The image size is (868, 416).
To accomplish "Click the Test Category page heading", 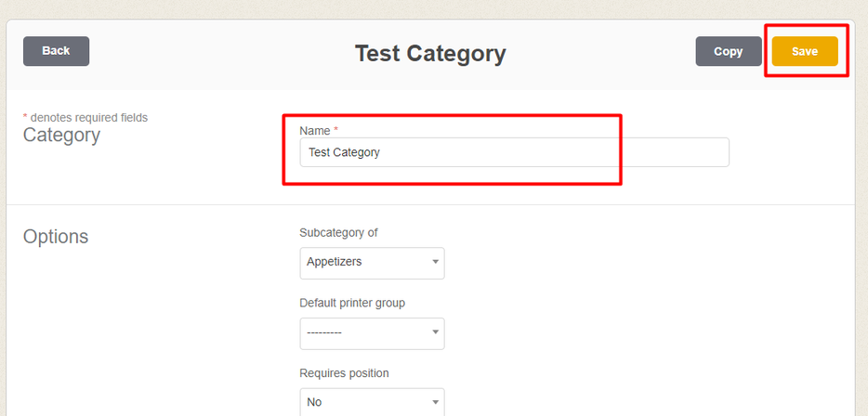I will 430,53.
